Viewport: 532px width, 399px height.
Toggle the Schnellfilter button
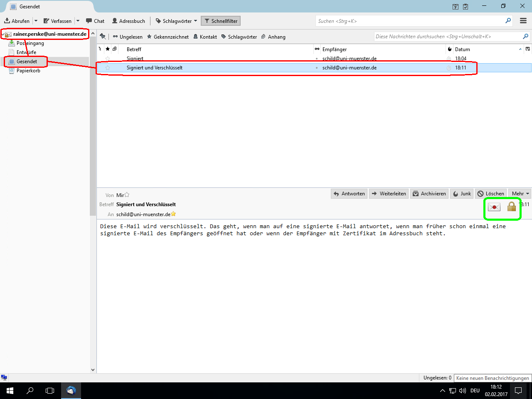tap(221, 21)
